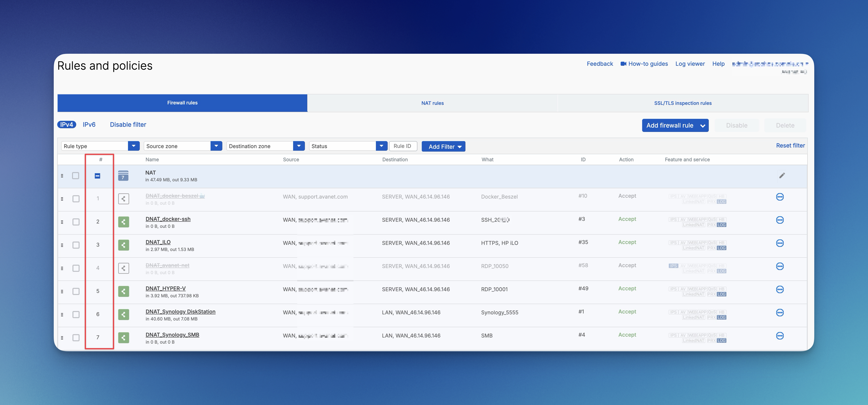Open more options for DNAT_Synology_SMB rule
The width and height of the screenshot is (868, 405).
point(780,336)
